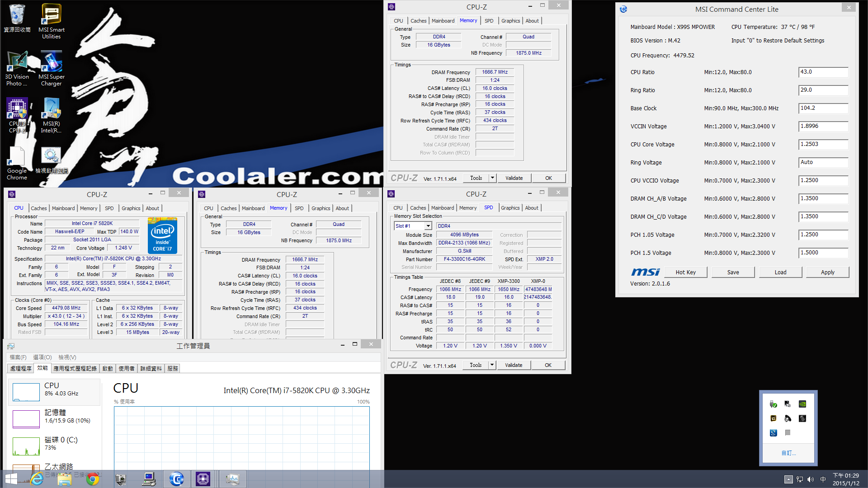Open Tools dropdown arrow in SPD CPU-Z window
This screenshot has height=488, width=868.
point(492,365)
